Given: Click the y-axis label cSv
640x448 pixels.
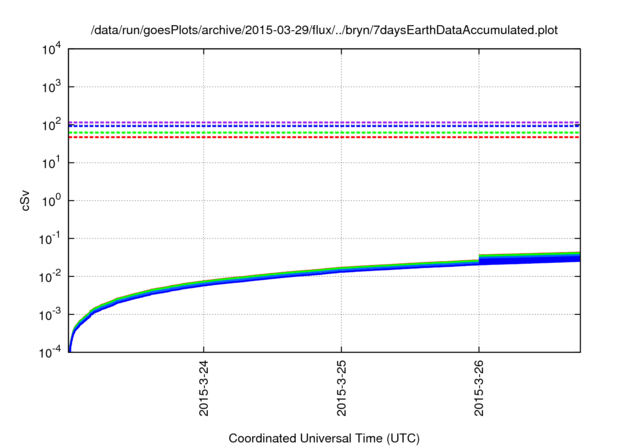Looking at the screenshot, I should pos(25,200).
